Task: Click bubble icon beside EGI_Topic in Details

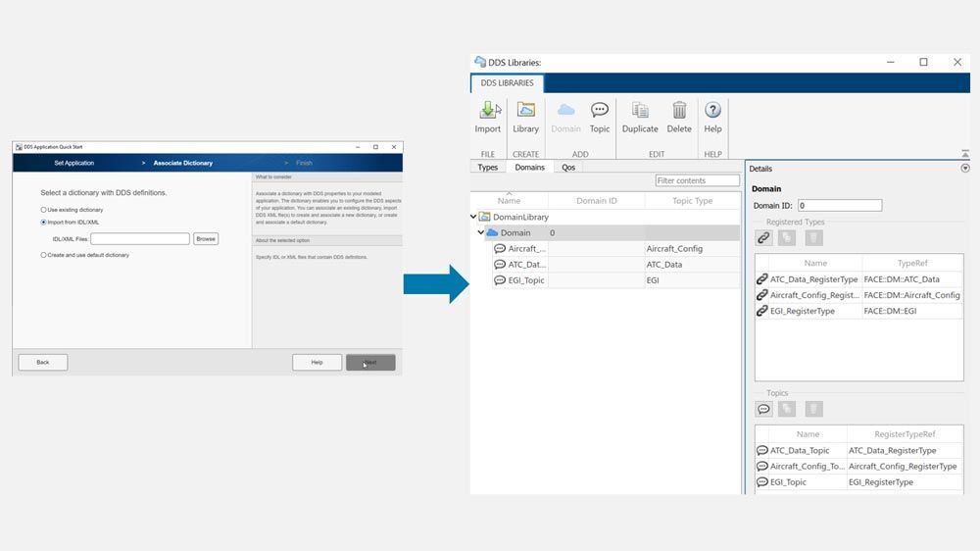Action: [761, 482]
